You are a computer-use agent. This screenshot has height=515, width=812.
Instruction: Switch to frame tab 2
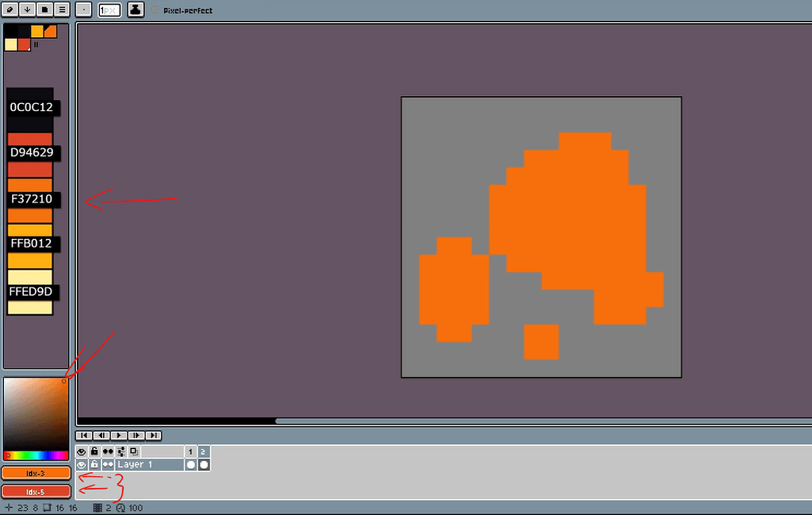tap(203, 451)
